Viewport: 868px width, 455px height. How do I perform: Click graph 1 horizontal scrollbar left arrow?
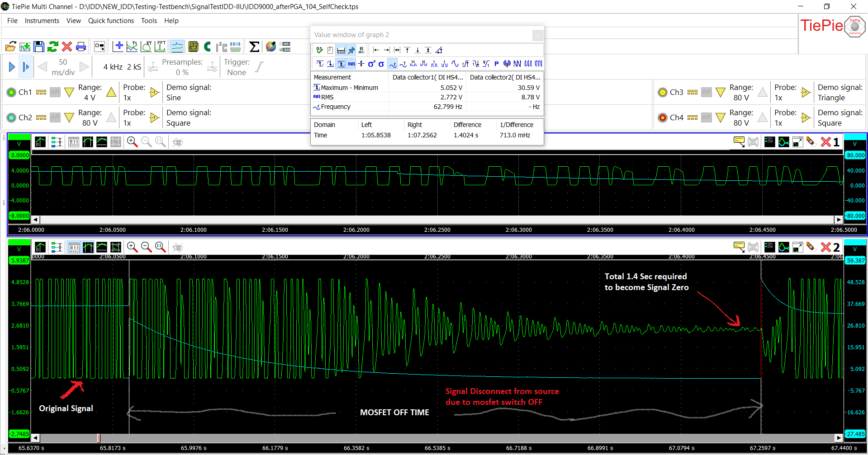coord(35,220)
